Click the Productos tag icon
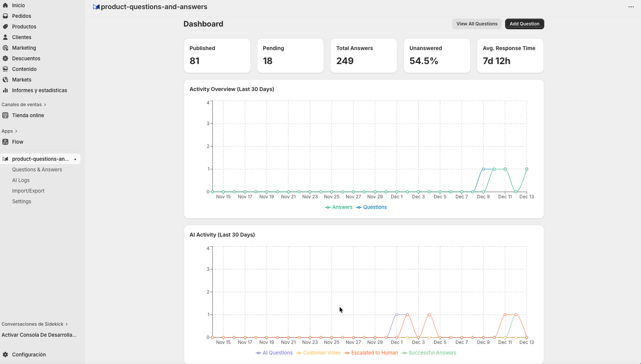The image size is (641, 364). coord(5,27)
